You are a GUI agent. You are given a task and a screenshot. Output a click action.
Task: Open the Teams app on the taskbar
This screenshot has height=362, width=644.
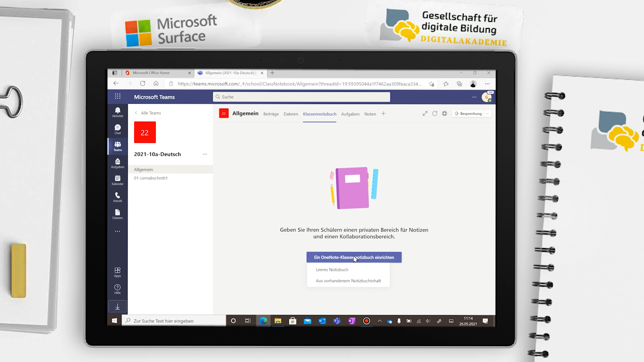pyautogui.click(x=337, y=321)
